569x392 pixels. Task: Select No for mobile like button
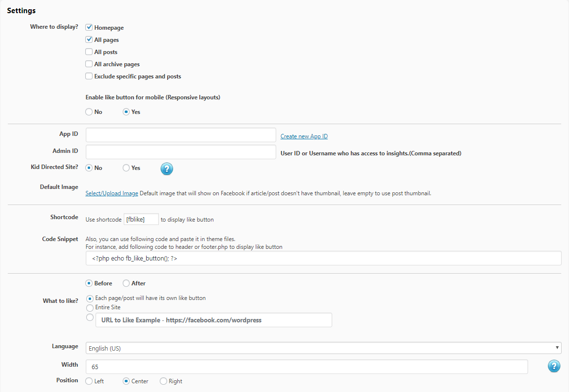[89, 112]
